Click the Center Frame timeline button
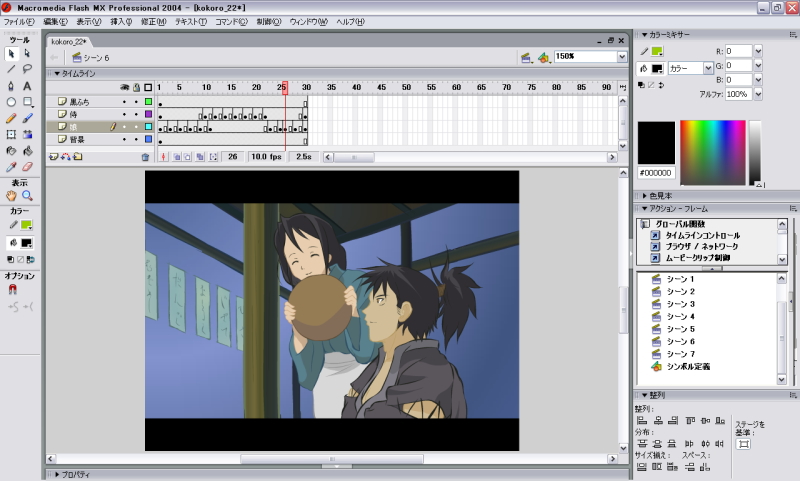 tap(163, 157)
